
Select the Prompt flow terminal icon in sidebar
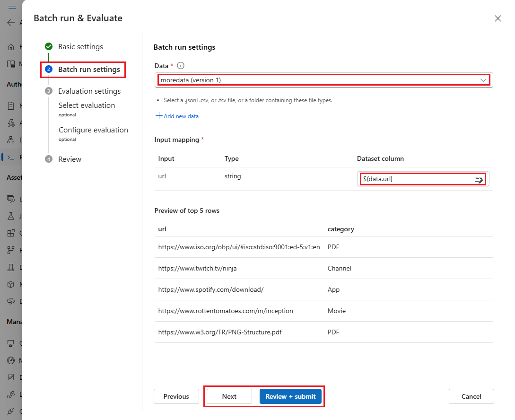tap(11, 157)
